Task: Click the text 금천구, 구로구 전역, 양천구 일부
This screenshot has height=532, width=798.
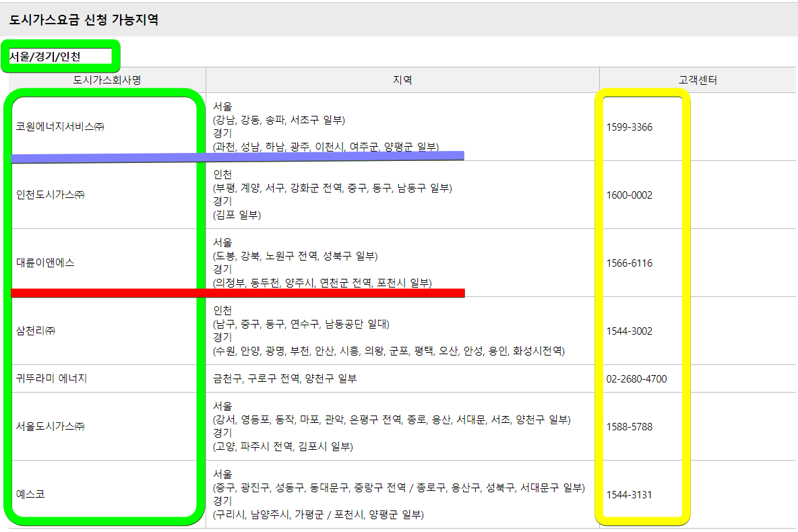Action: point(285,378)
